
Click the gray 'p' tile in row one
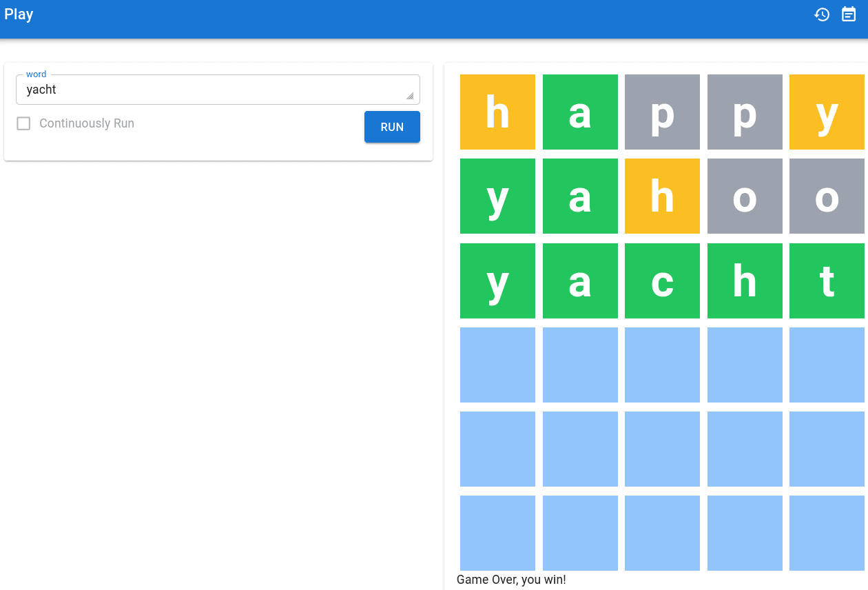pos(662,112)
